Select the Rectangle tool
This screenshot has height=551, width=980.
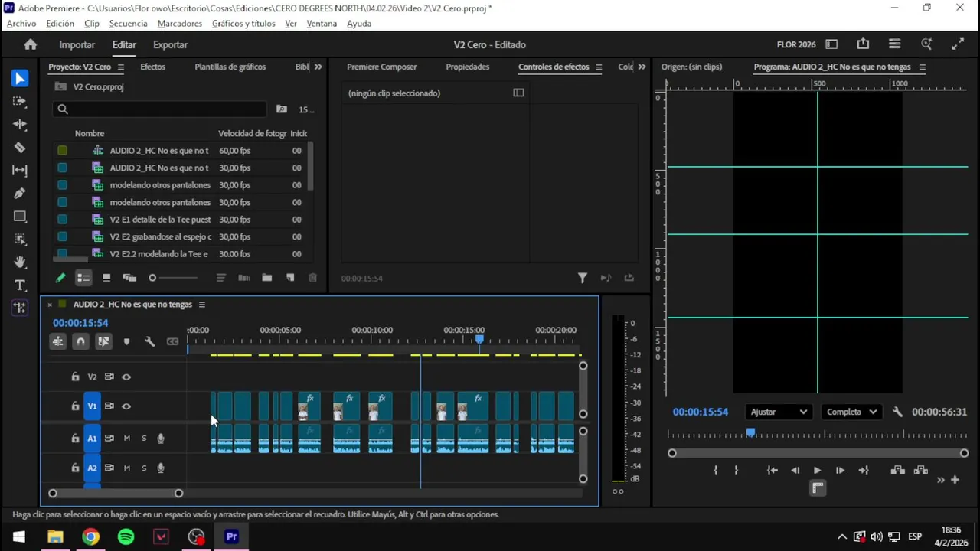pos(20,217)
